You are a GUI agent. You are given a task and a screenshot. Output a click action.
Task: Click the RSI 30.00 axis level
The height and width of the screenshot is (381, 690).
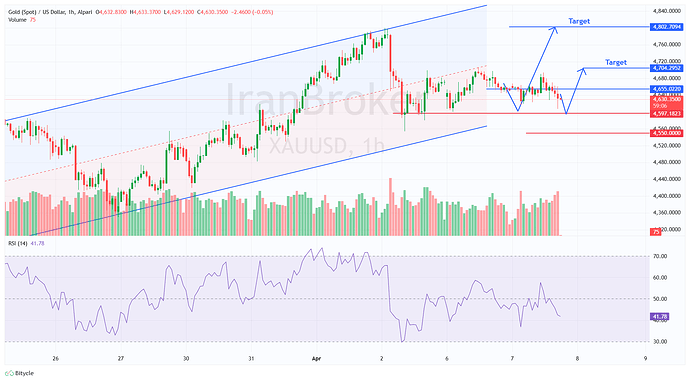(x=661, y=341)
